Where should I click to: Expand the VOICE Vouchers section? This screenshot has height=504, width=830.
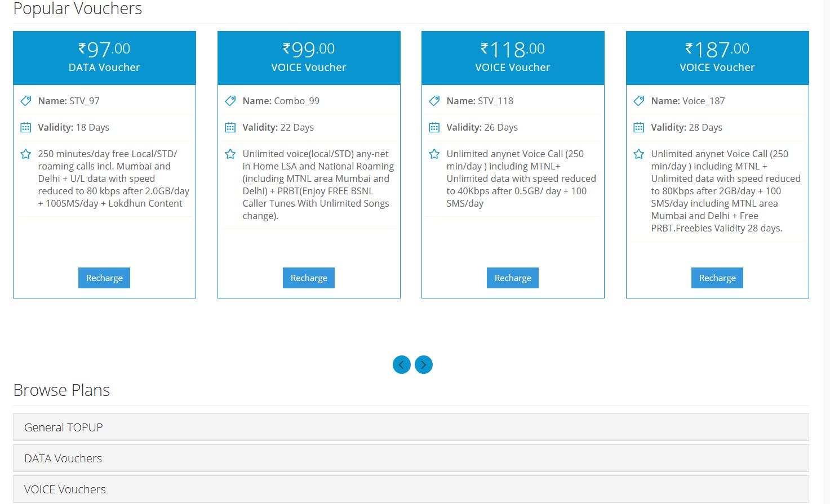tap(411, 489)
